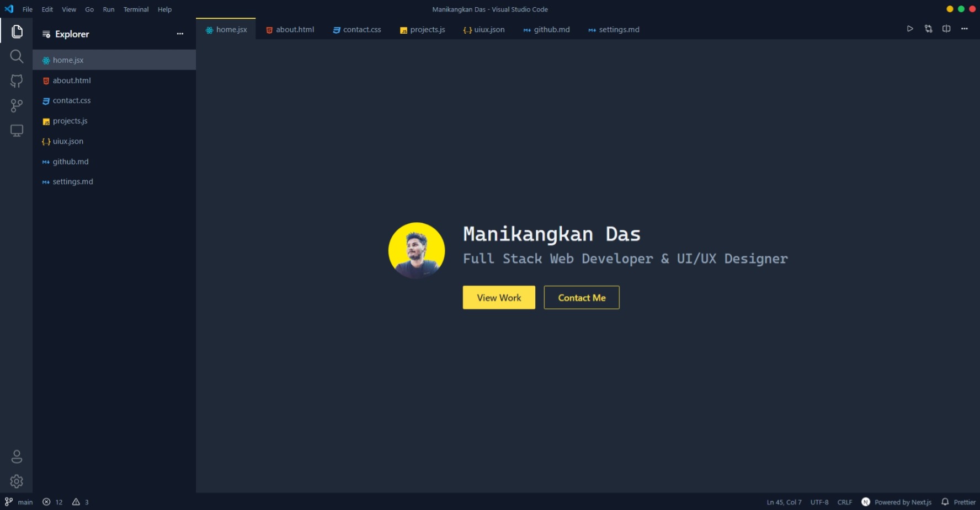Open the Manage settings gear icon
Screen dimensions: 980x510
[17, 481]
